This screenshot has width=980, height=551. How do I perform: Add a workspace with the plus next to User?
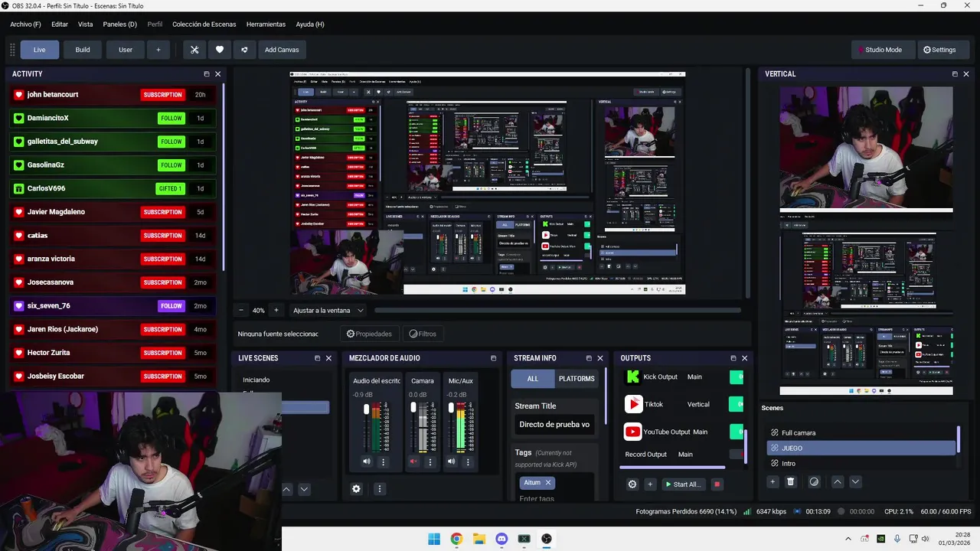158,50
